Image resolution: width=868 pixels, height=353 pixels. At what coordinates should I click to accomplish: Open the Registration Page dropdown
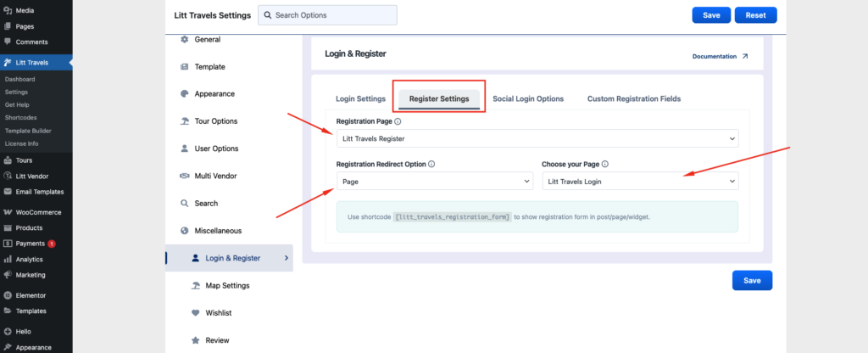coord(537,138)
